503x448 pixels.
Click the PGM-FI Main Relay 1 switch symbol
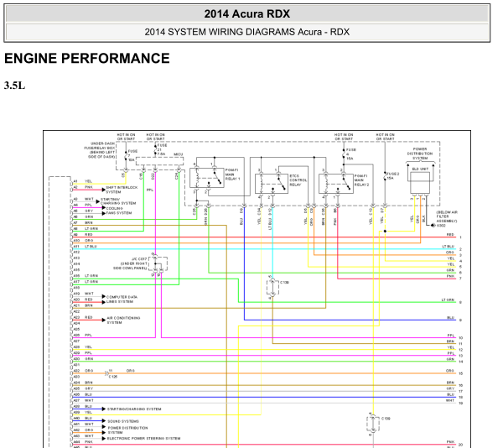(x=215, y=178)
